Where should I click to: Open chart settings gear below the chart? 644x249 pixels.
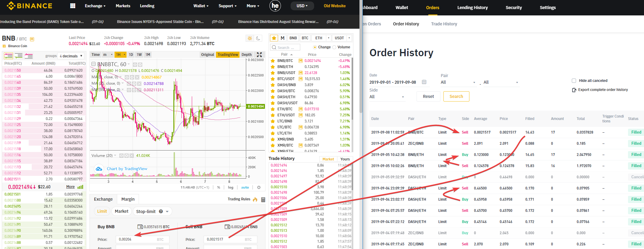click(259, 187)
